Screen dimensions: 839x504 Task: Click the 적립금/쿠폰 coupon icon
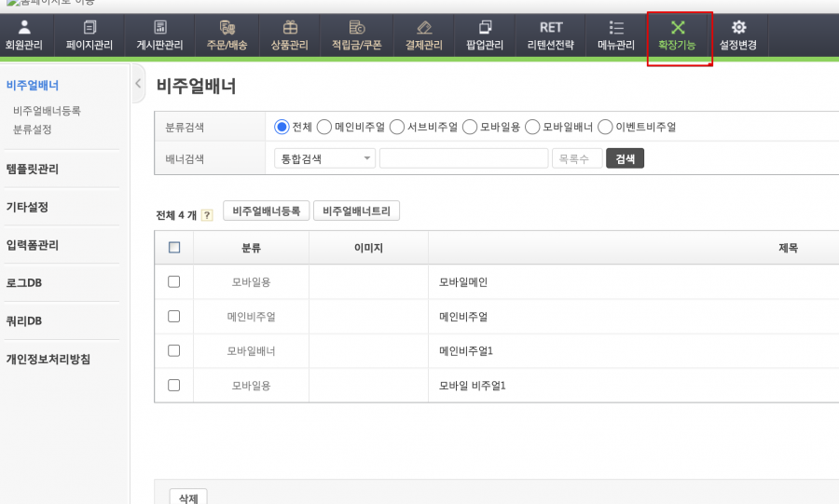click(356, 27)
